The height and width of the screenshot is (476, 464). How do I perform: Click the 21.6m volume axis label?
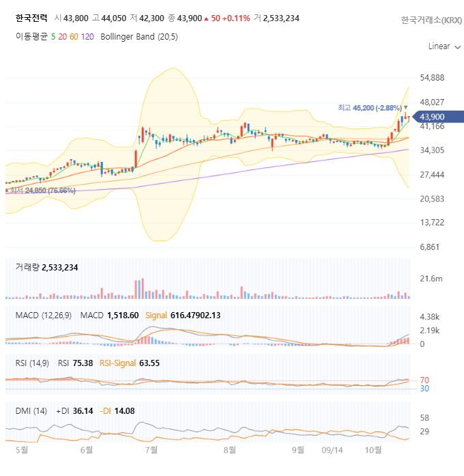431,279
